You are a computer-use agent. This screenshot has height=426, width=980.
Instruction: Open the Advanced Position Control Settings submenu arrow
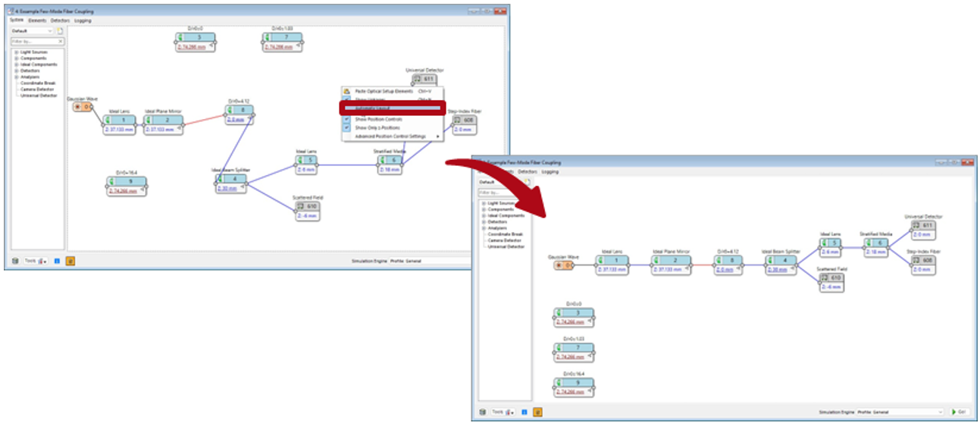(x=437, y=136)
